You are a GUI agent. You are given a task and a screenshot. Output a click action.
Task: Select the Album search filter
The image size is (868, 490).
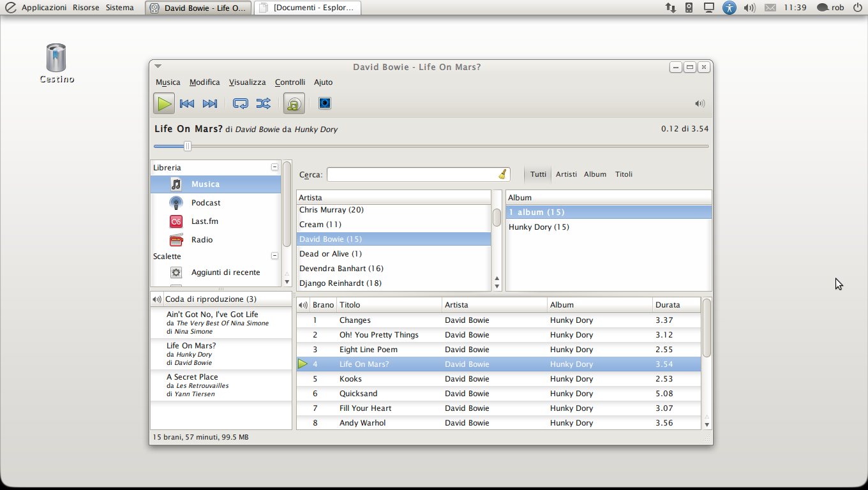[595, 174]
